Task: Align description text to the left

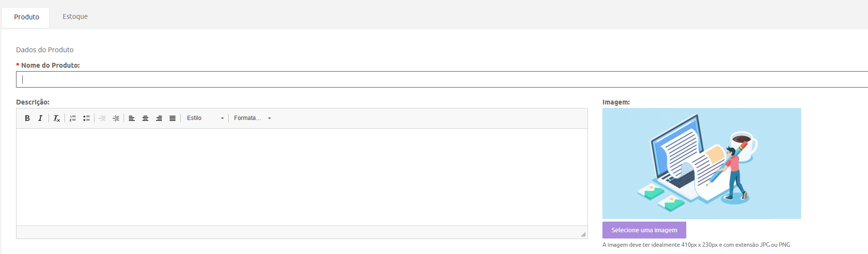Action: coord(131,118)
